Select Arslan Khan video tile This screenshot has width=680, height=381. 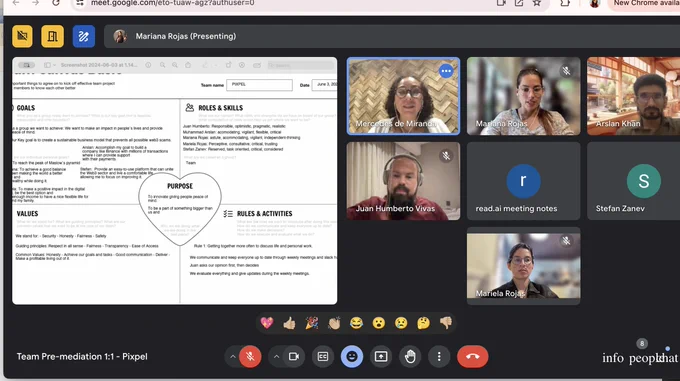coord(634,96)
